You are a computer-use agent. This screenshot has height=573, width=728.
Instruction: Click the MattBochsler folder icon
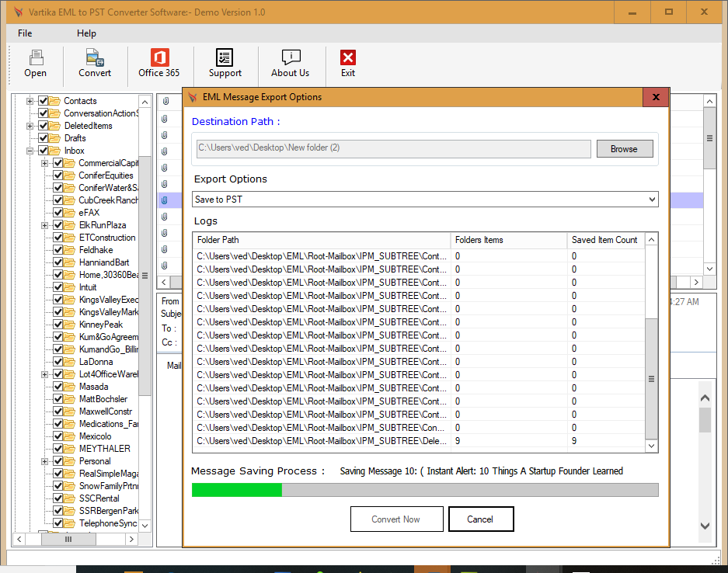point(70,399)
